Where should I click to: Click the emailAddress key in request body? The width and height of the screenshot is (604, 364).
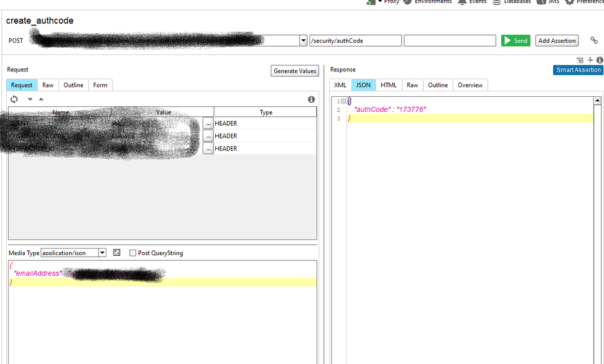tap(37, 273)
